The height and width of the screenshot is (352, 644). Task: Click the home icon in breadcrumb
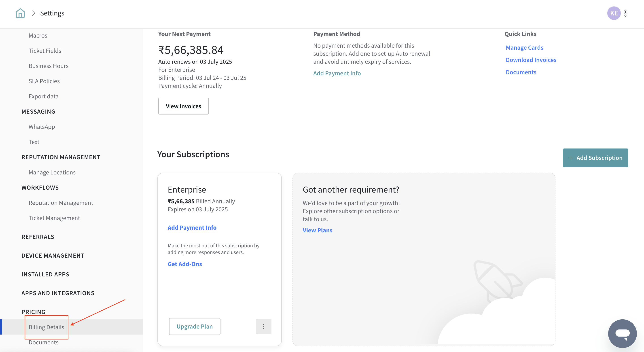20,13
